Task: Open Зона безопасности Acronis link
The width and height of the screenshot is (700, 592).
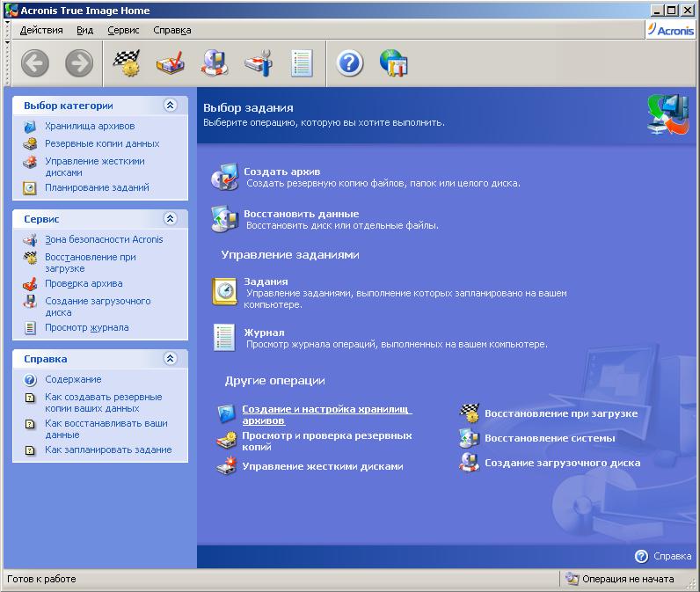Action: click(x=104, y=239)
